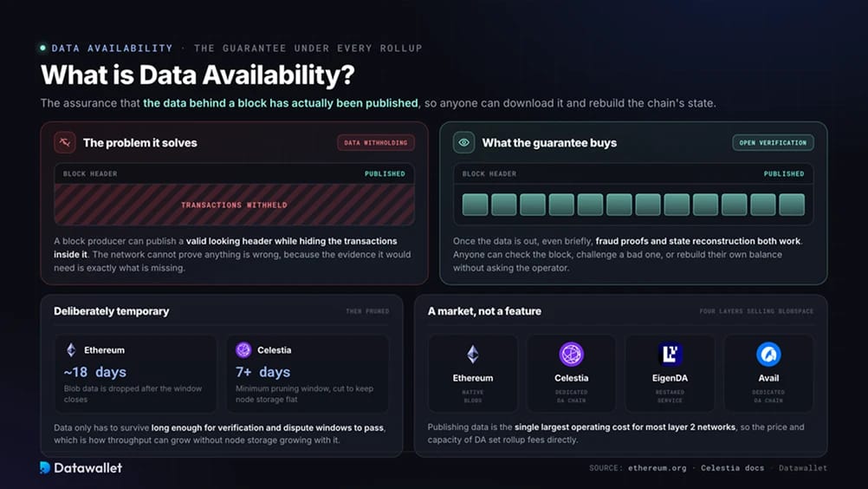The image size is (868, 489).
Task: Click 'Minimum pruning window' description
Action: click(x=304, y=394)
